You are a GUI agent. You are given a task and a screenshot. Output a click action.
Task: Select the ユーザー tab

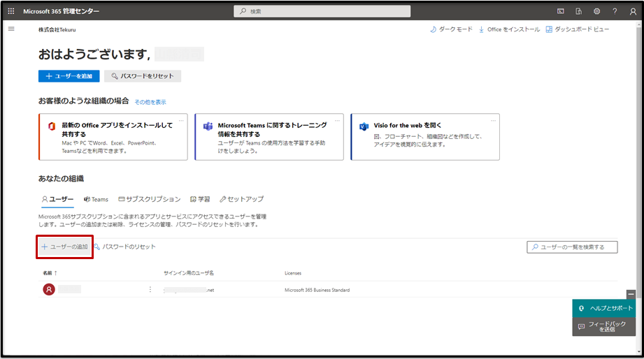[x=57, y=199]
